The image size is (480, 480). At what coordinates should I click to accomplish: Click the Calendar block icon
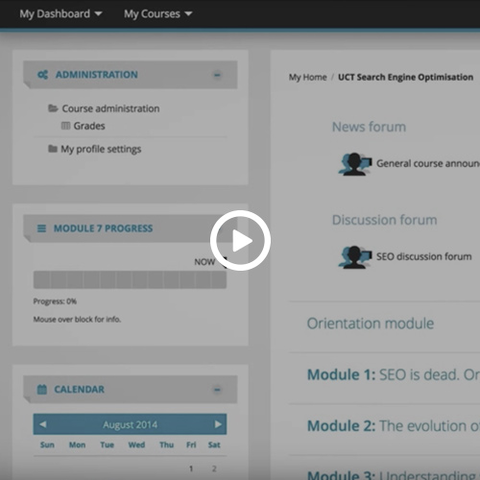pyautogui.click(x=42, y=389)
